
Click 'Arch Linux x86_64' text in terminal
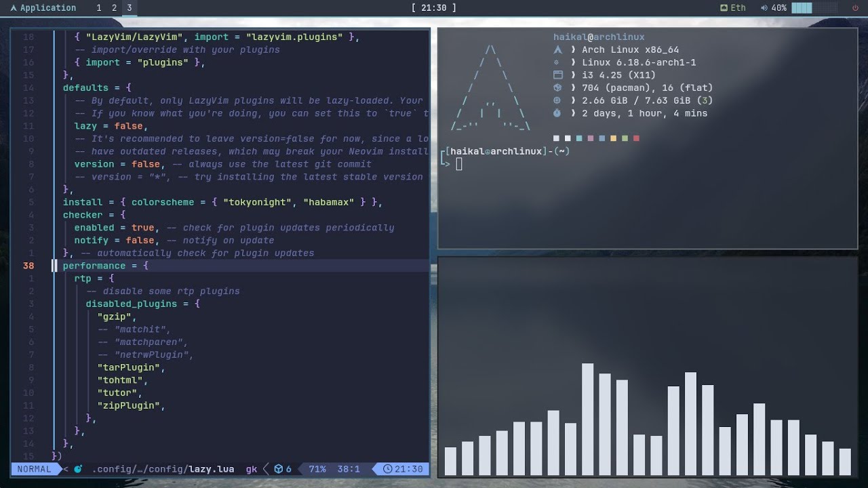[x=630, y=49]
